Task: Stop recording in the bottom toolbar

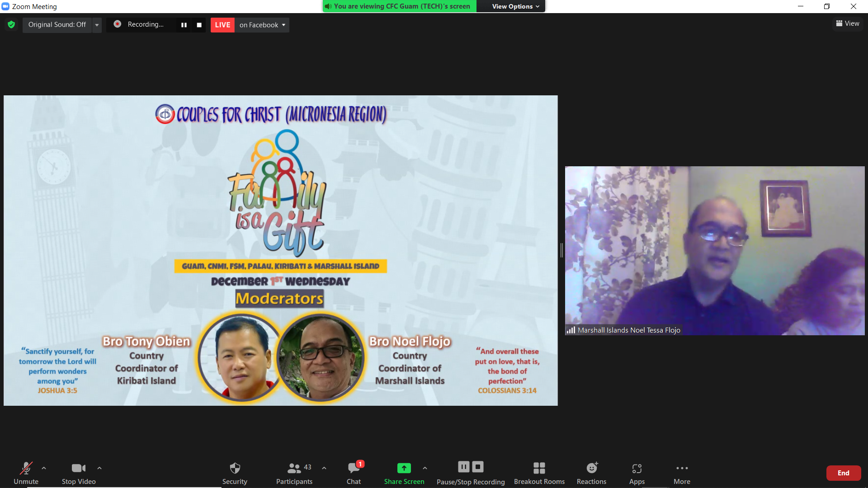Action: 478,467
